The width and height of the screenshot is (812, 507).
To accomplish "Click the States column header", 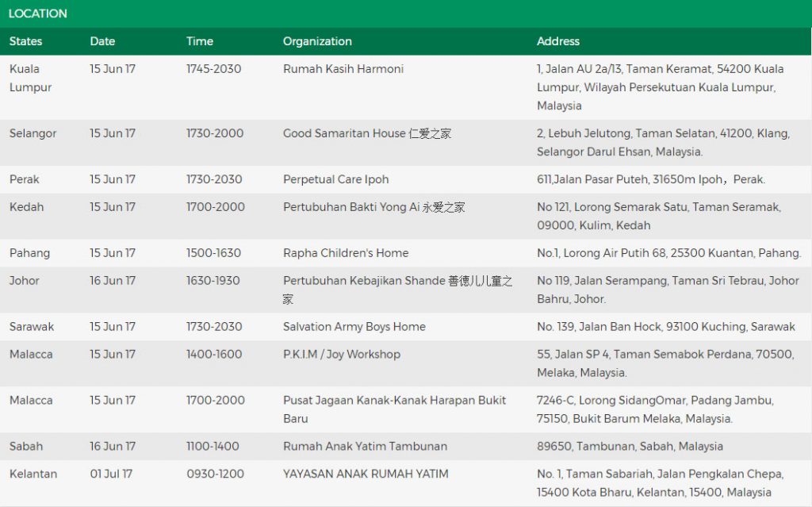I will click(25, 41).
